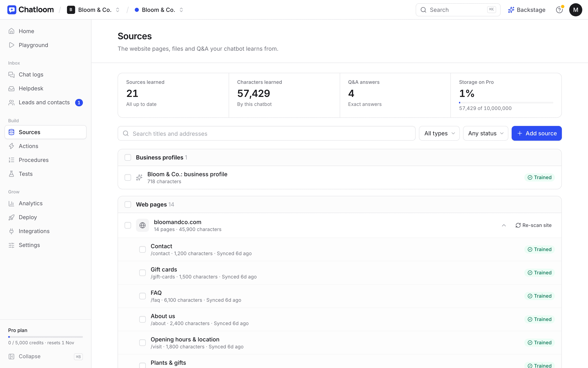Click the Storage on Pro progress bar
588x368 pixels.
[x=506, y=103]
